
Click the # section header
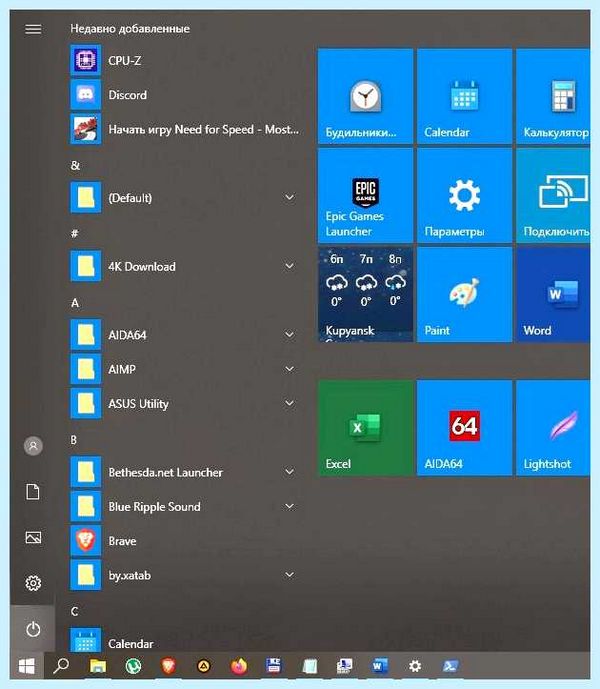75,233
